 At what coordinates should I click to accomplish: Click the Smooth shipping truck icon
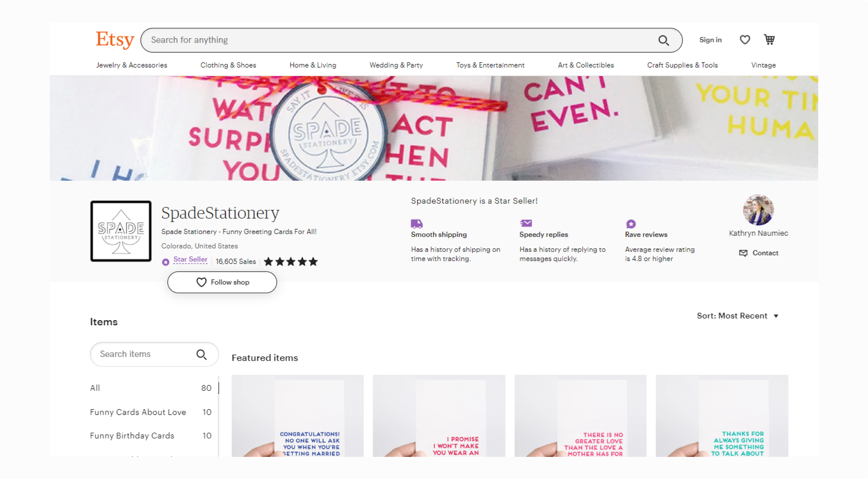pyautogui.click(x=417, y=224)
